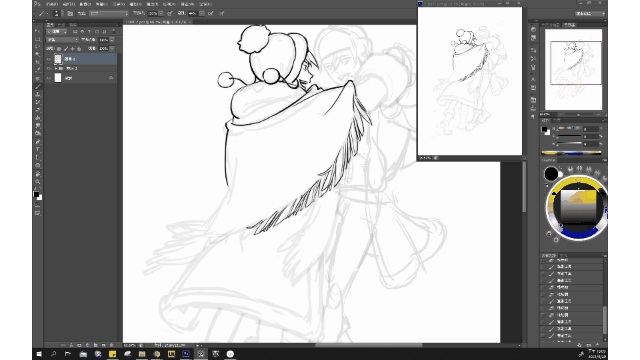Viewport: 640px width, 360px height.
Task: Toggle pen pressure for brush size
Action: click(222, 13)
